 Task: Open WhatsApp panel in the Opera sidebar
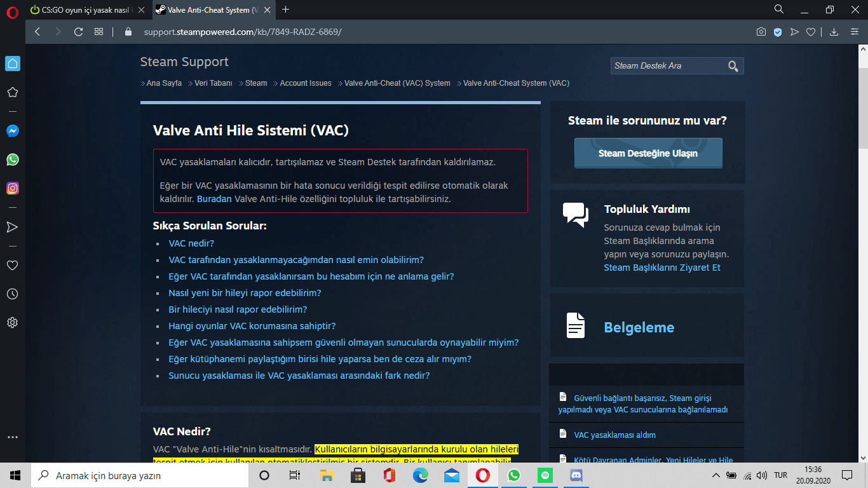click(12, 159)
